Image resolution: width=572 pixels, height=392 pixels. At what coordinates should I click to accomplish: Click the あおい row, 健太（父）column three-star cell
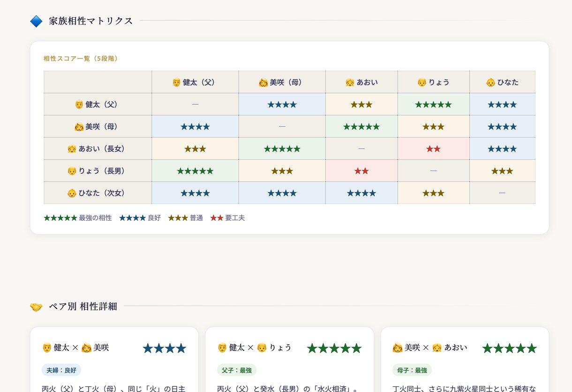tap(195, 149)
